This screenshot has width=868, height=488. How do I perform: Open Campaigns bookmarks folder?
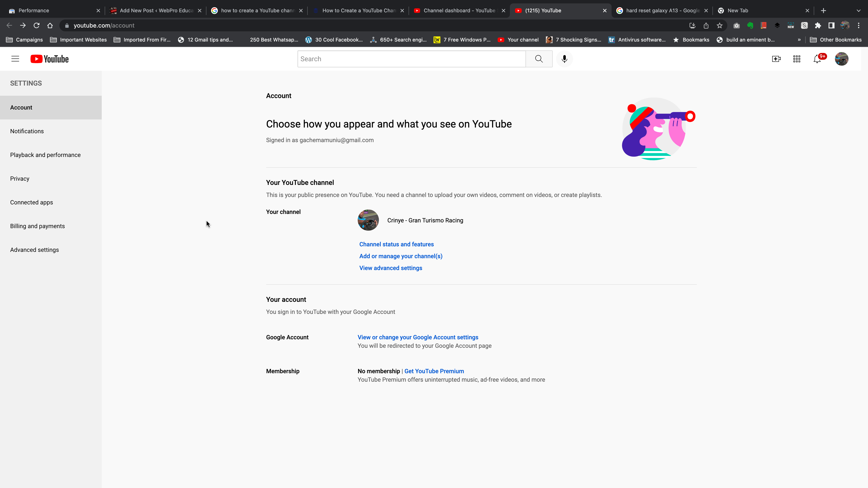(x=24, y=40)
